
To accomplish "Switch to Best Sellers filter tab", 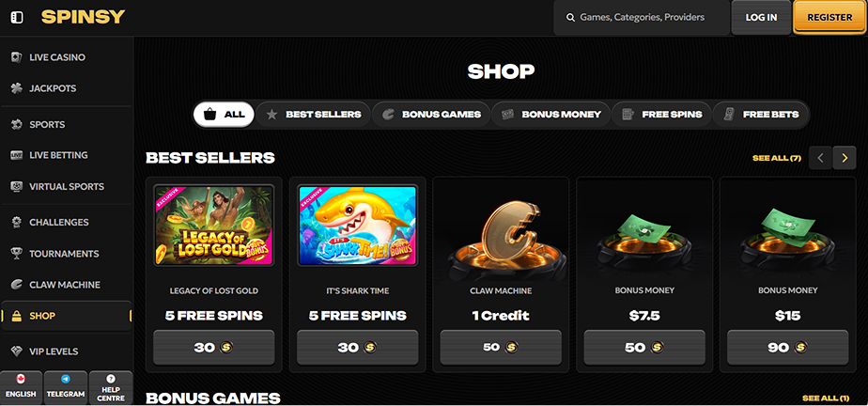I will 314,115.
